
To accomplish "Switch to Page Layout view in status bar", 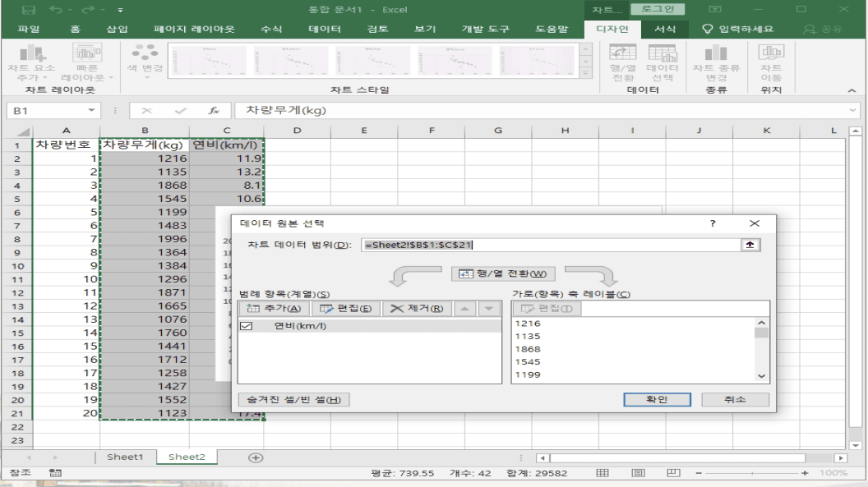I will [x=638, y=473].
